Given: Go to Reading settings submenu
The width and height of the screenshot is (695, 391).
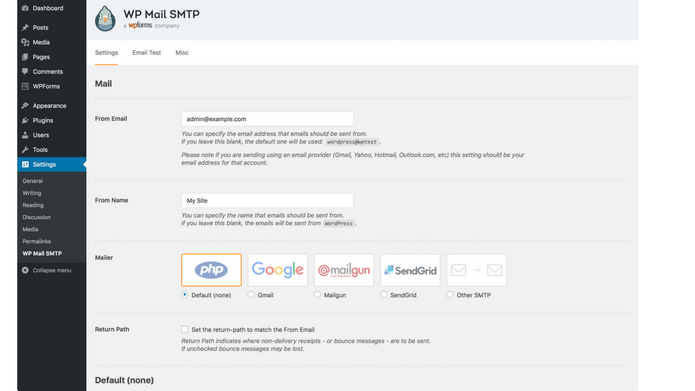Looking at the screenshot, I should [x=33, y=205].
